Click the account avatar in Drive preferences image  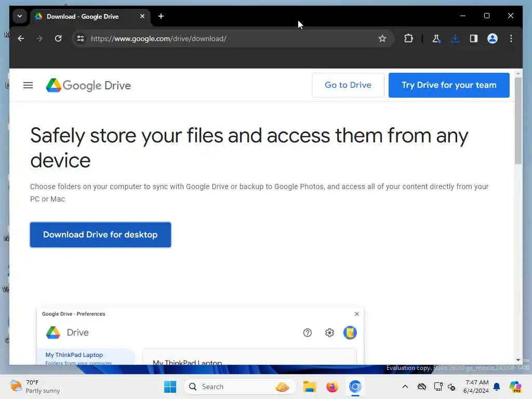click(x=350, y=333)
